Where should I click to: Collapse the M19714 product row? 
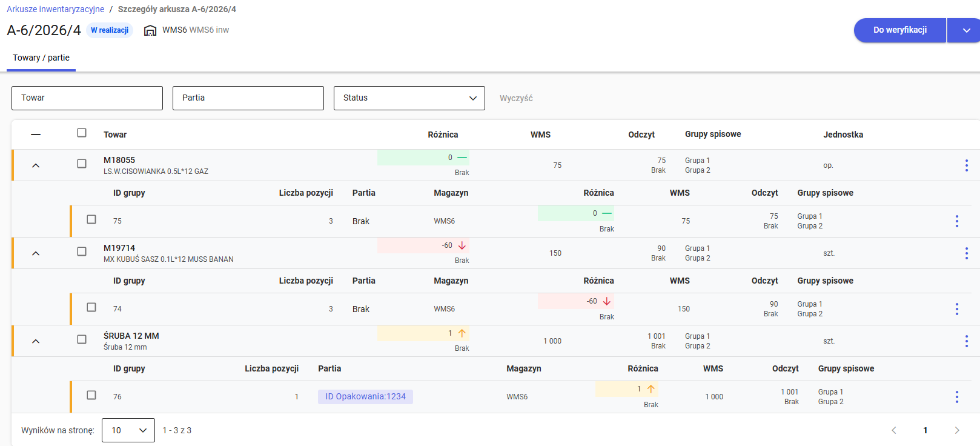coord(36,253)
